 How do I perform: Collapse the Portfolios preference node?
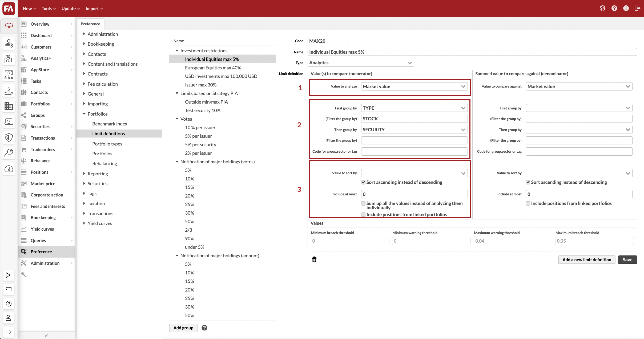[x=84, y=114]
